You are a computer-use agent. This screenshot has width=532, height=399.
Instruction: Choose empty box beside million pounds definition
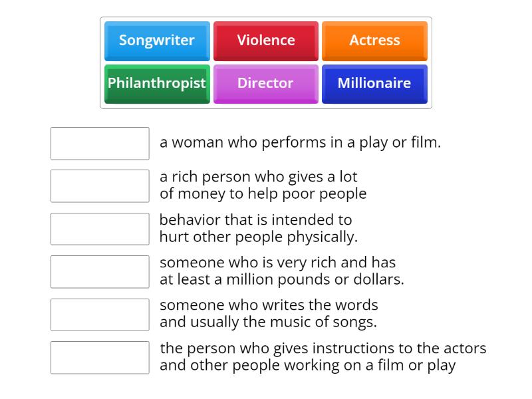[100, 272]
